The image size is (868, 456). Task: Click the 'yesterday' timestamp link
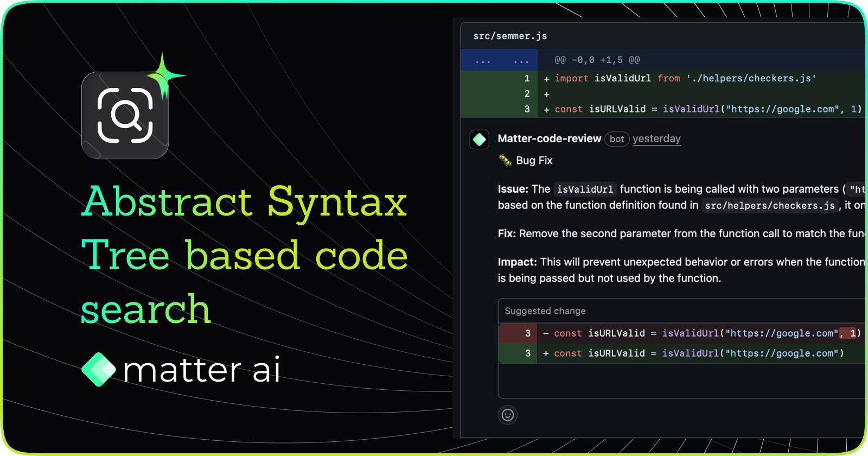[x=656, y=138]
